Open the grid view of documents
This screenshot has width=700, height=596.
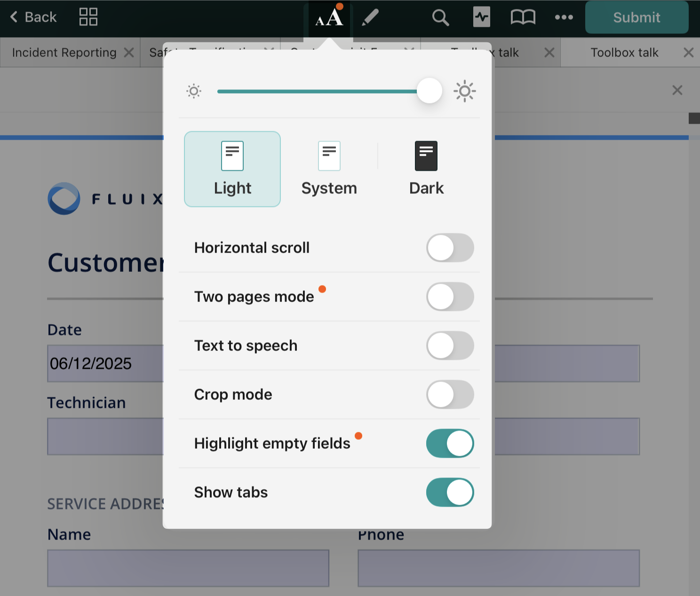(88, 17)
